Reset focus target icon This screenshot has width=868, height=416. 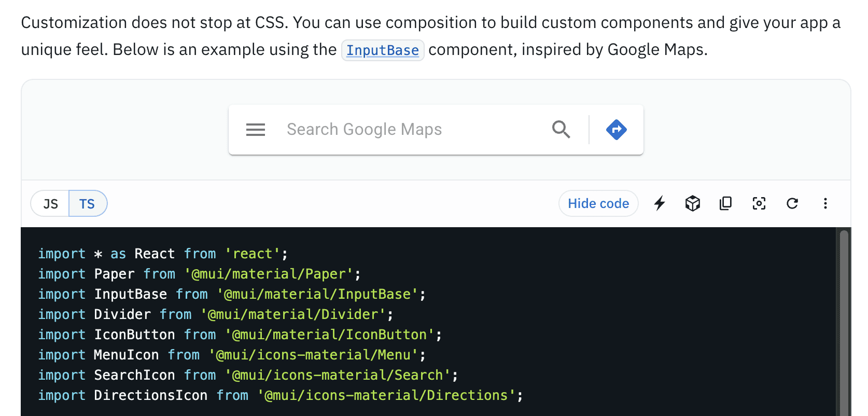[759, 203]
